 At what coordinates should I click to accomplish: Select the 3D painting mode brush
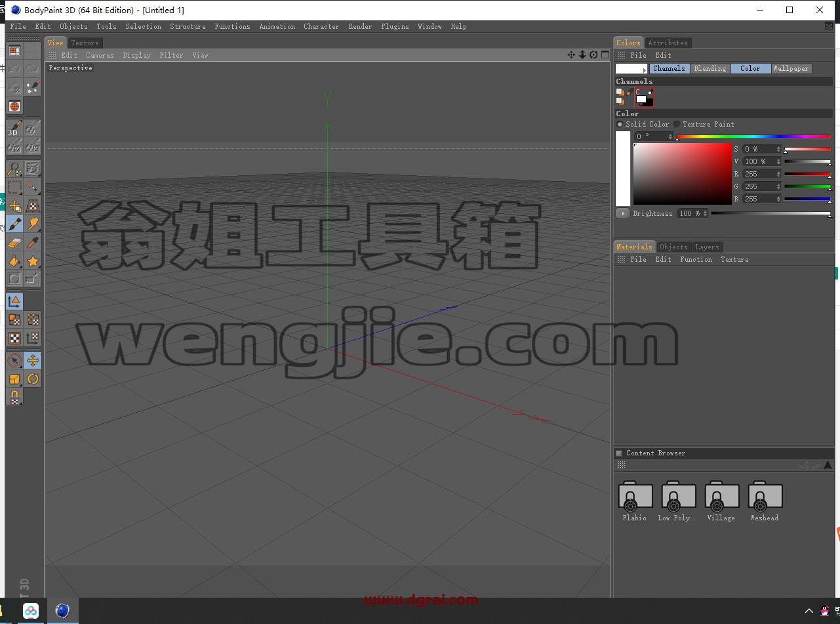(14, 127)
